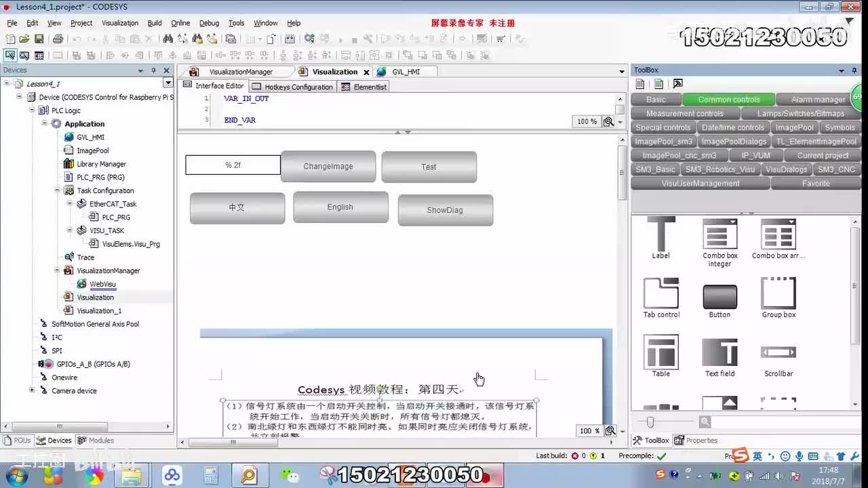Open the Hotkeys Configuration tab

pos(292,87)
